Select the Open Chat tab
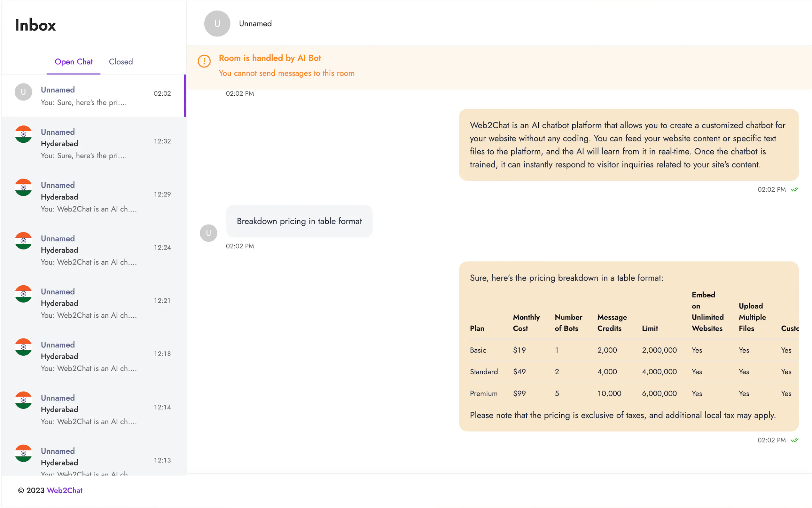Viewport: 812px width, 508px height. [x=74, y=61]
